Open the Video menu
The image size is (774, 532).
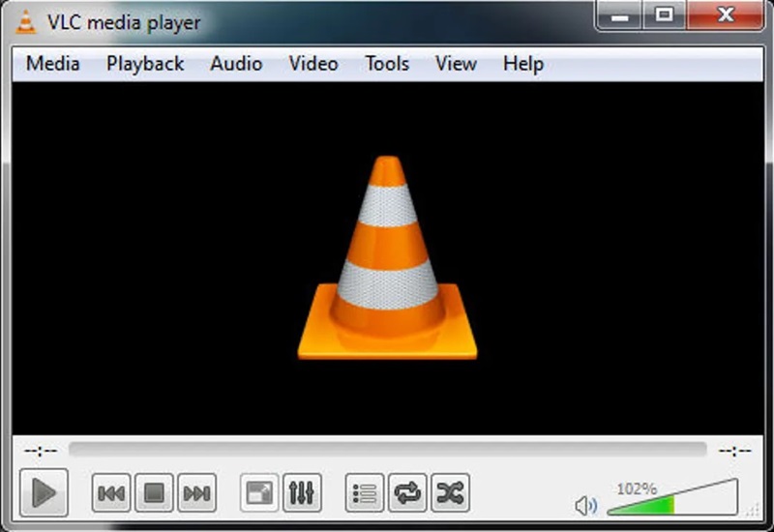coord(313,64)
